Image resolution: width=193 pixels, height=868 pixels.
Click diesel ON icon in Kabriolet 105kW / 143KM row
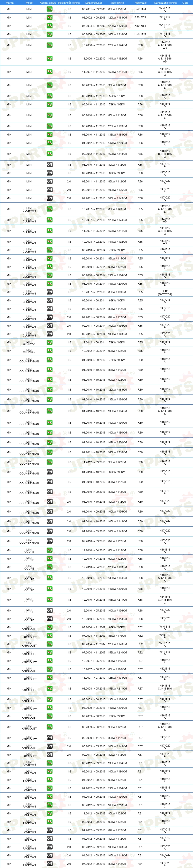pos(50,746)
